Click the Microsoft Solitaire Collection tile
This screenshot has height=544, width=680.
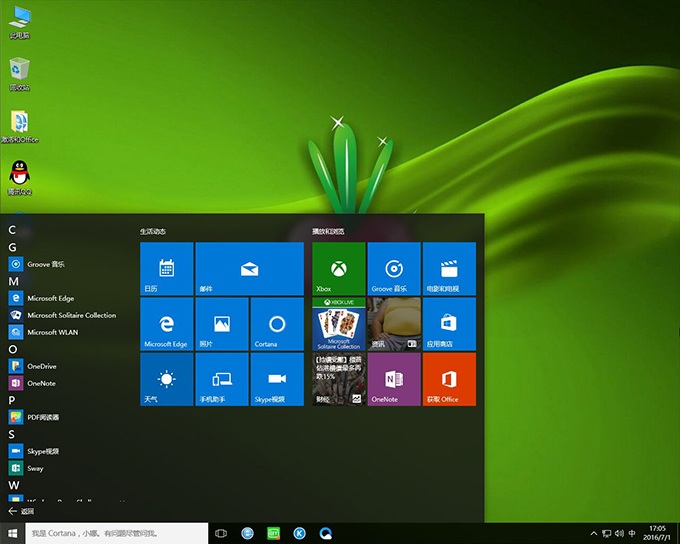click(339, 323)
